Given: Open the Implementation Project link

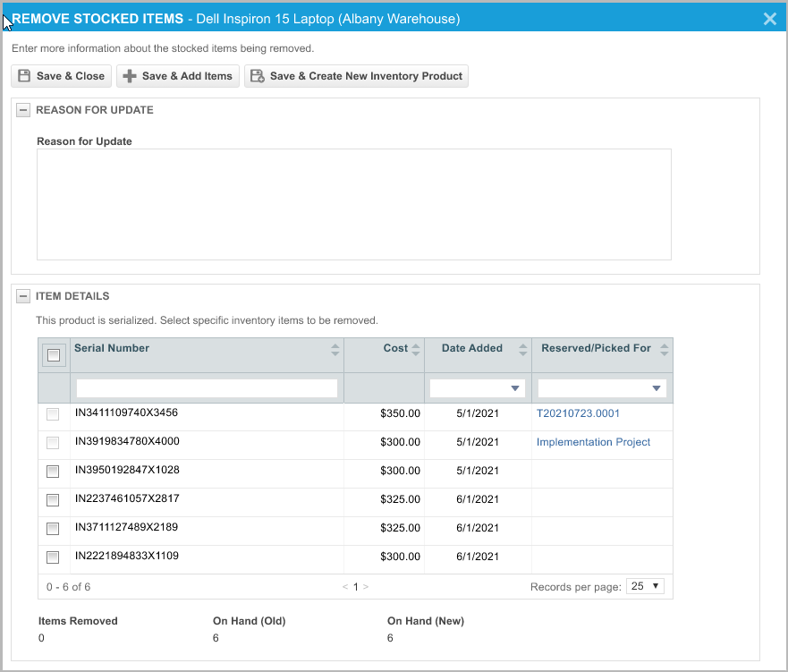Looking at the screenshot, I should [x=594, y=442].
